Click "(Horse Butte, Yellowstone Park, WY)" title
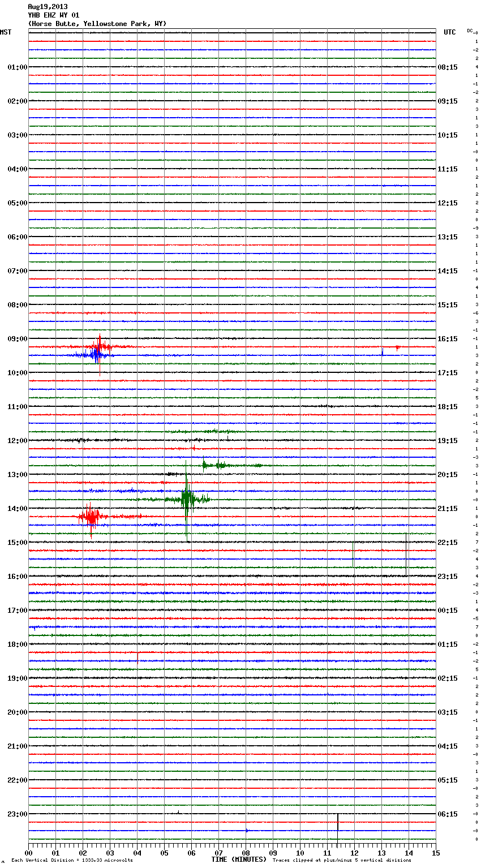Image resolution: width=481 pixels, height=868 pixels. point(97,24)
